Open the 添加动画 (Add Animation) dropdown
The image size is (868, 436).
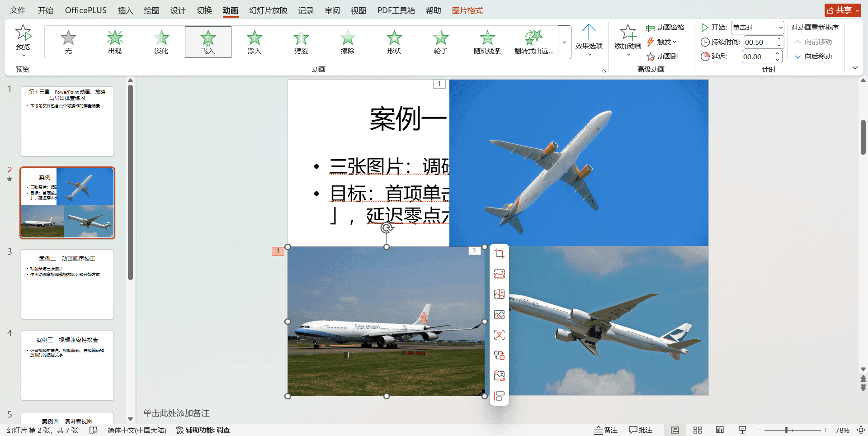628,41
